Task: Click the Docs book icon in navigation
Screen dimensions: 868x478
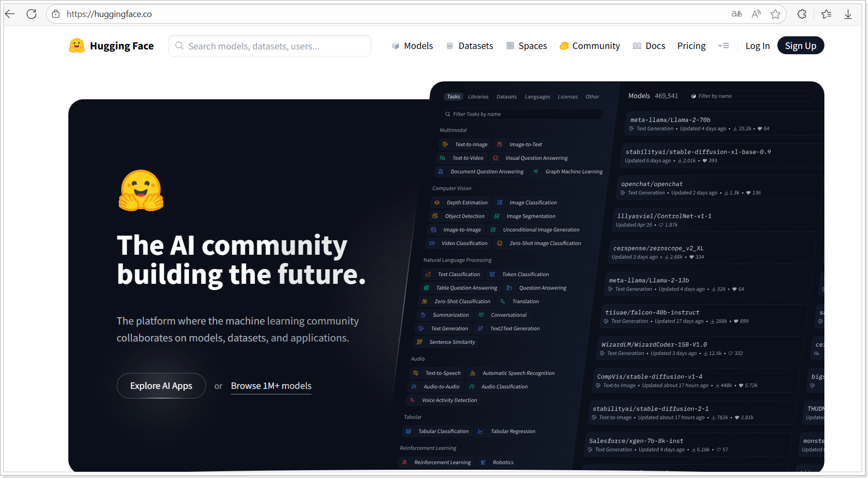Action: 637,46
